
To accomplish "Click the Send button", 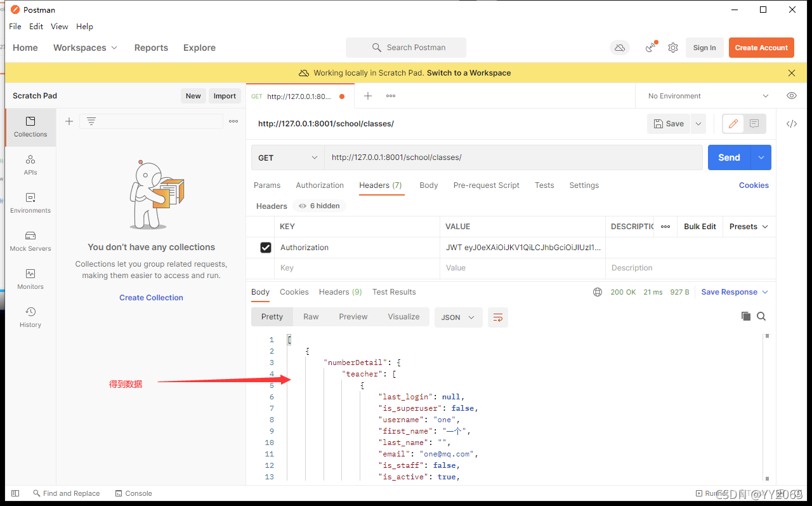I will (729, 157).
